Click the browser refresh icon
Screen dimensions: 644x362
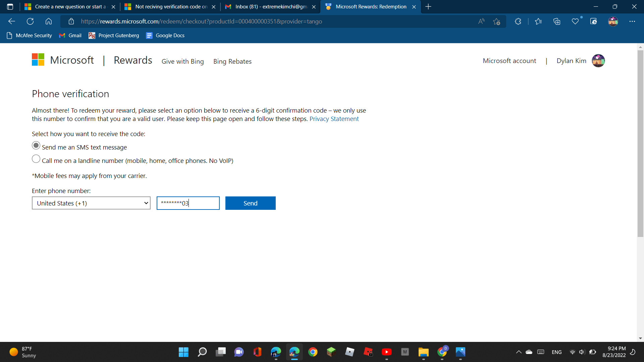[30, 21]
